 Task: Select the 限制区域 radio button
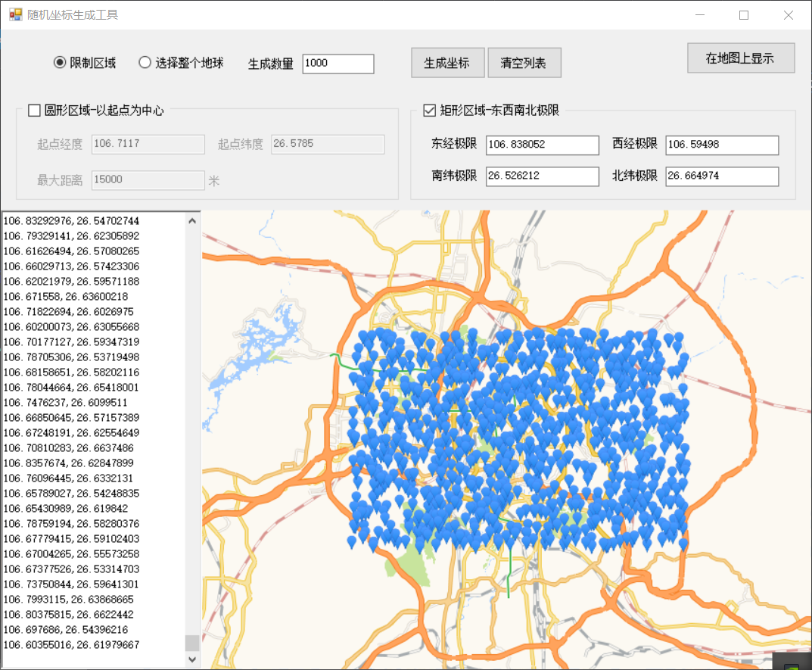[x=61, y=63]
